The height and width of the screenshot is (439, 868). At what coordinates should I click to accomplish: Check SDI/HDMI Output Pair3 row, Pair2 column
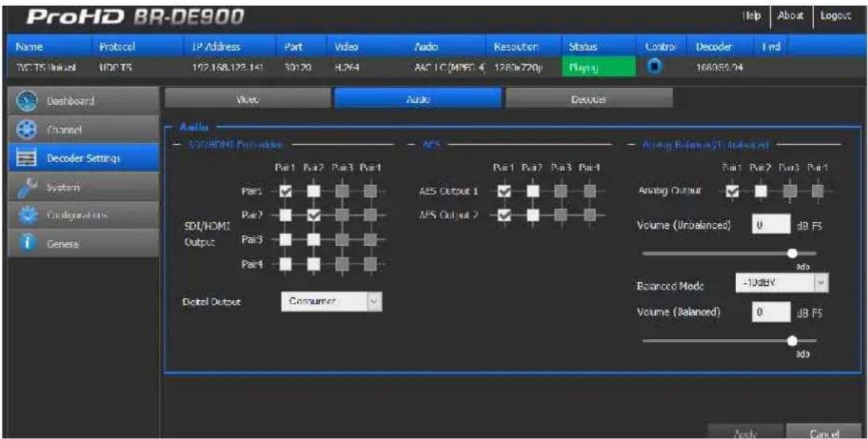(x=314, y=239)
